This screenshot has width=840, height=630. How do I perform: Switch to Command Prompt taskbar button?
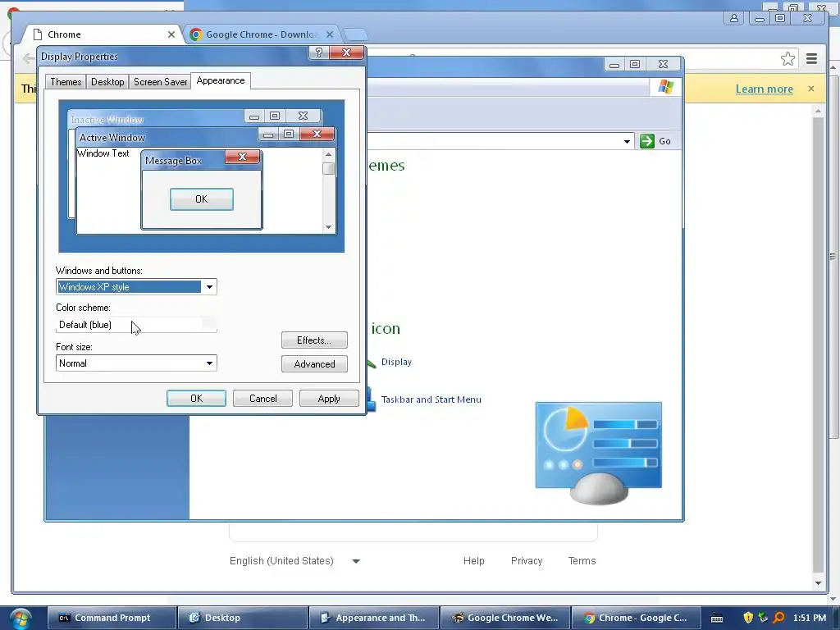(112, 618)
